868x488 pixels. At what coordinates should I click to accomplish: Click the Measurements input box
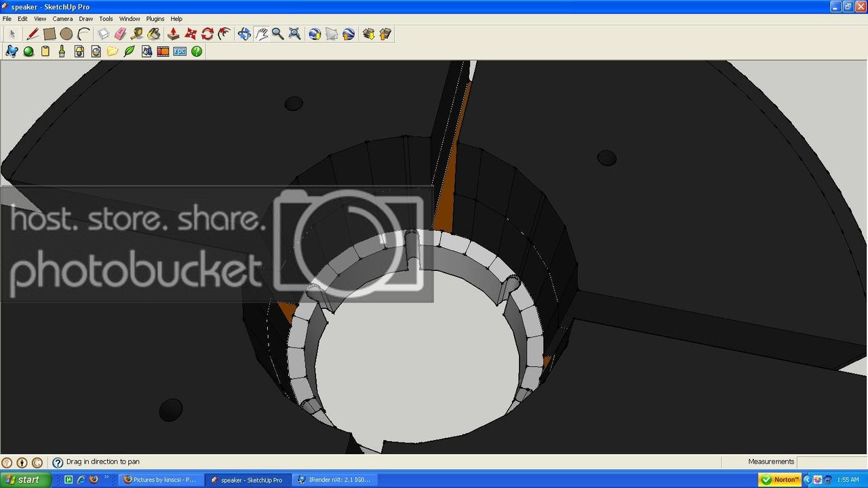(831, 462)
